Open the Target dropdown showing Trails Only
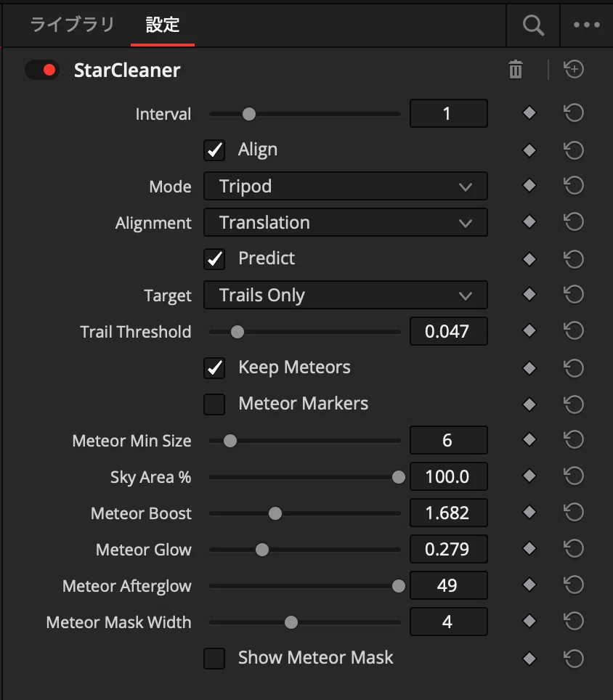 point(346,295)
